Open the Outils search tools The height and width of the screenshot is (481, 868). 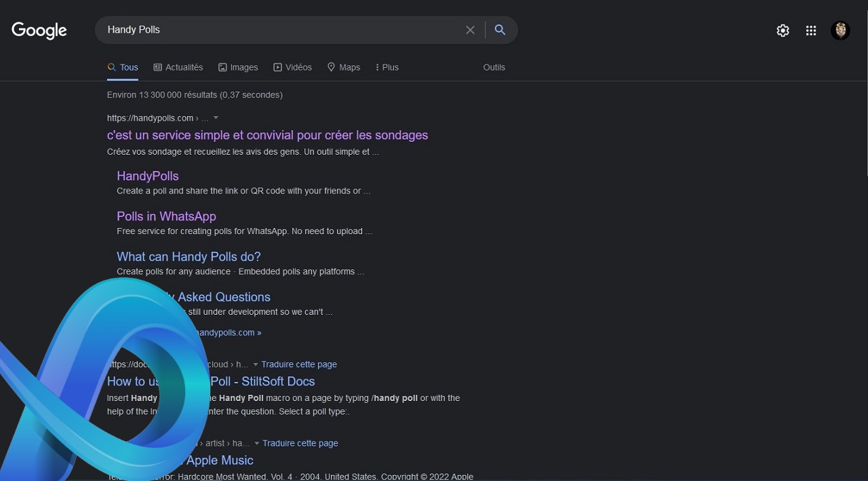tap(494, 67)
